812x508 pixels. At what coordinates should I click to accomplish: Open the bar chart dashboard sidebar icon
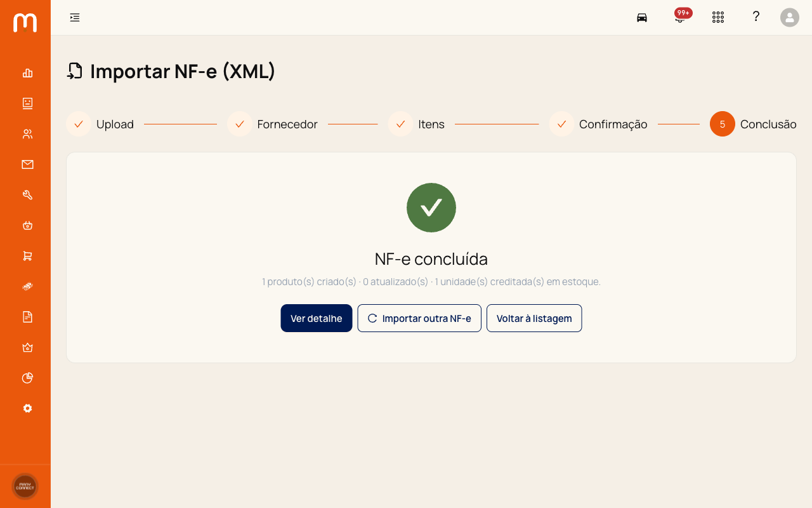click(x=27, y=73)
